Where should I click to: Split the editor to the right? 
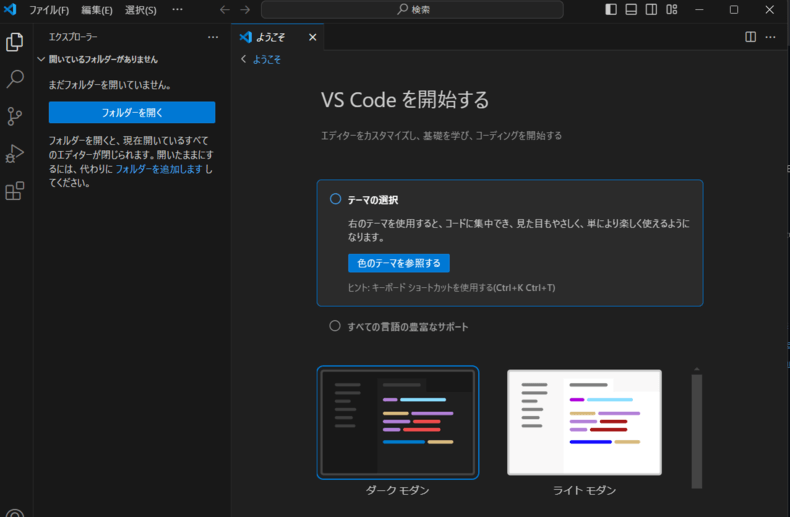(x=750, y=37)
